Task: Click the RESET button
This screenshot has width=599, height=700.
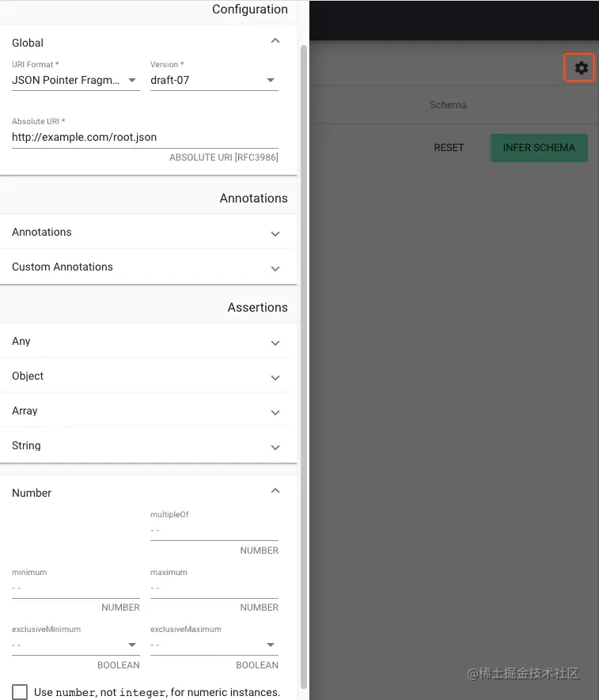Action: click(449, 148)
